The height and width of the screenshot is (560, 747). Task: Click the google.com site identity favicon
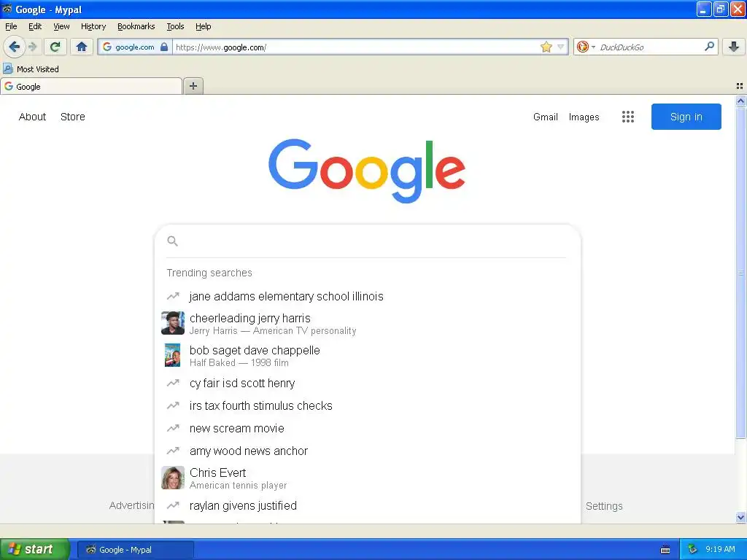[107, 47]
